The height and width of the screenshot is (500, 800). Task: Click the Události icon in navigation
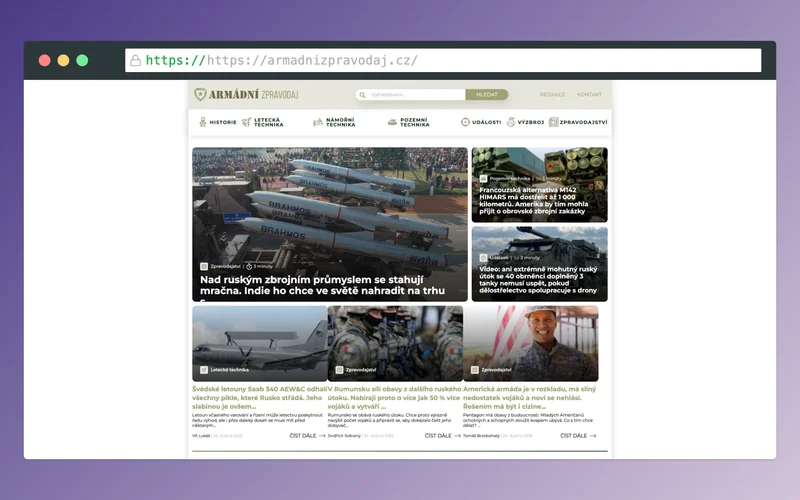[465, 122]
